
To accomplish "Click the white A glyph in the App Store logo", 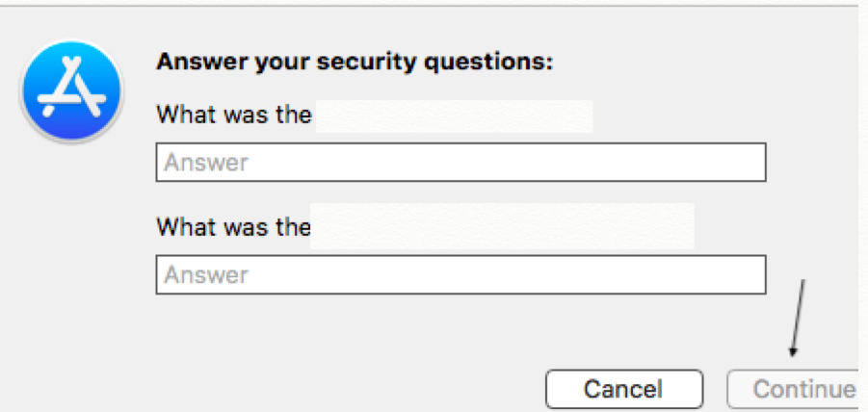I will point(70,90).
